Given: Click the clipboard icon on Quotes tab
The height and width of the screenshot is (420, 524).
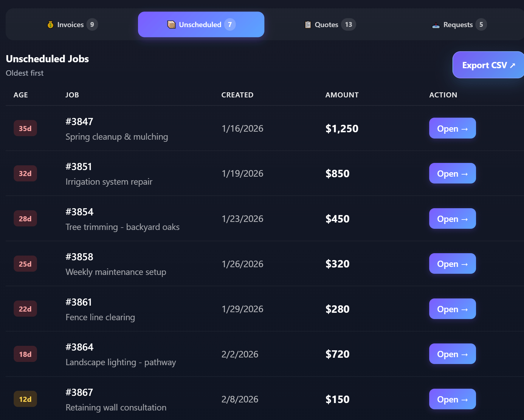Looking at the screenshot, I should [x=308, y=24].
